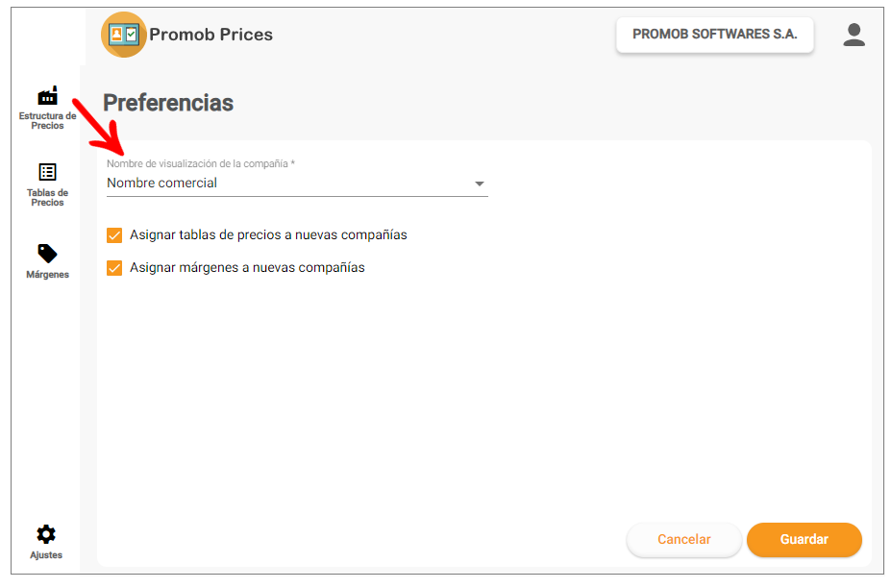The height and width of the screenshot is (588, 891).
Task: Click the user profile avatar icon
Action: pyautogui.click(x=854, y=35)
